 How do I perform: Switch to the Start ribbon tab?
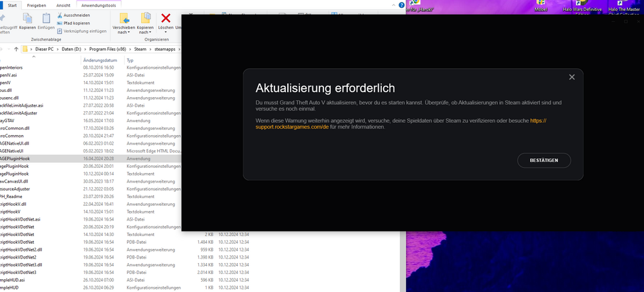pos(12,5)
